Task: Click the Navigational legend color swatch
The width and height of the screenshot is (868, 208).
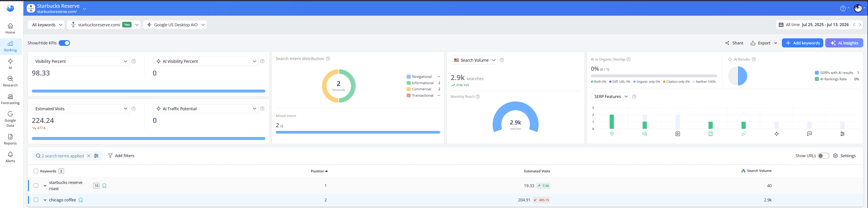Action: [x=408, y=77]
